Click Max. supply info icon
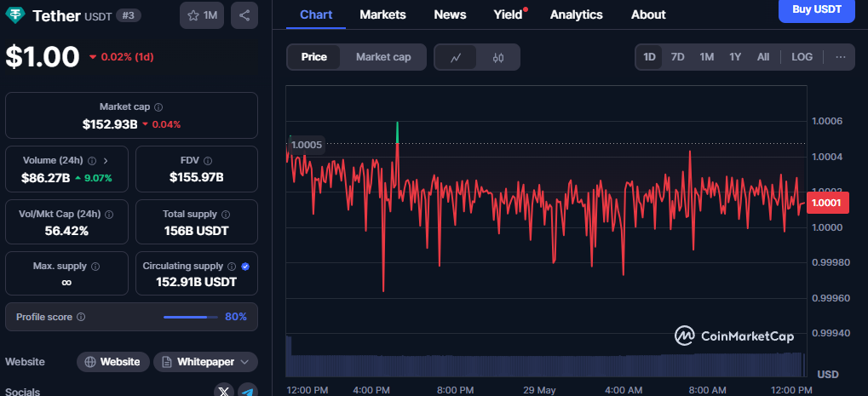The width and height of the screenshot is (868, 396). coord(95,266)
